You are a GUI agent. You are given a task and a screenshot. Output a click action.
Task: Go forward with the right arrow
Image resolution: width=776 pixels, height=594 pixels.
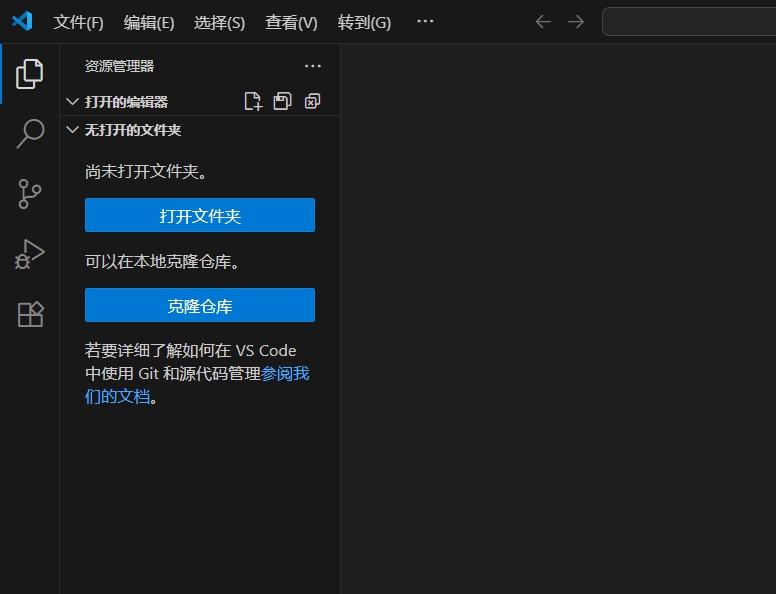(x=576, y=22)
